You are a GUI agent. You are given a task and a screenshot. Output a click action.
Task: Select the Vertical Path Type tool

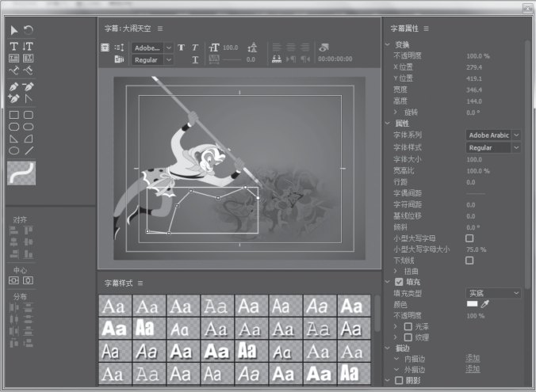pos(28,70)
